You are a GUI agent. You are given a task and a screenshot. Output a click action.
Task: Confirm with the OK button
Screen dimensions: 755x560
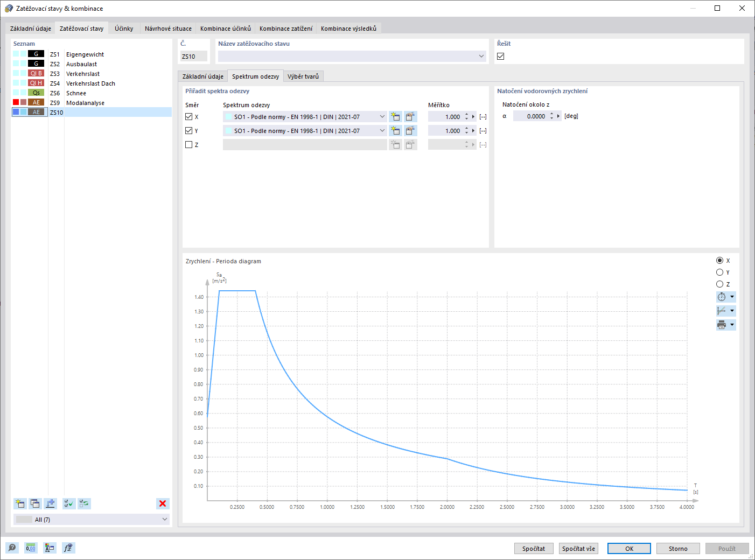[629, 548]
